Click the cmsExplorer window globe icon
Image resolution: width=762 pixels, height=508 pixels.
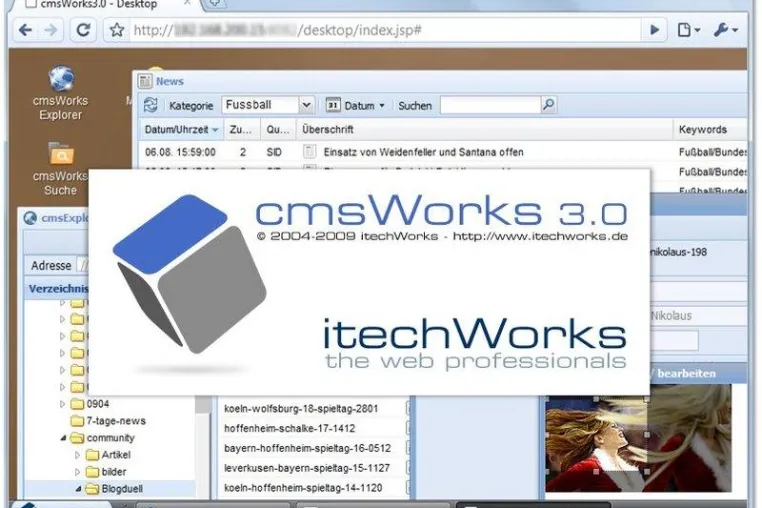[30, 218]
